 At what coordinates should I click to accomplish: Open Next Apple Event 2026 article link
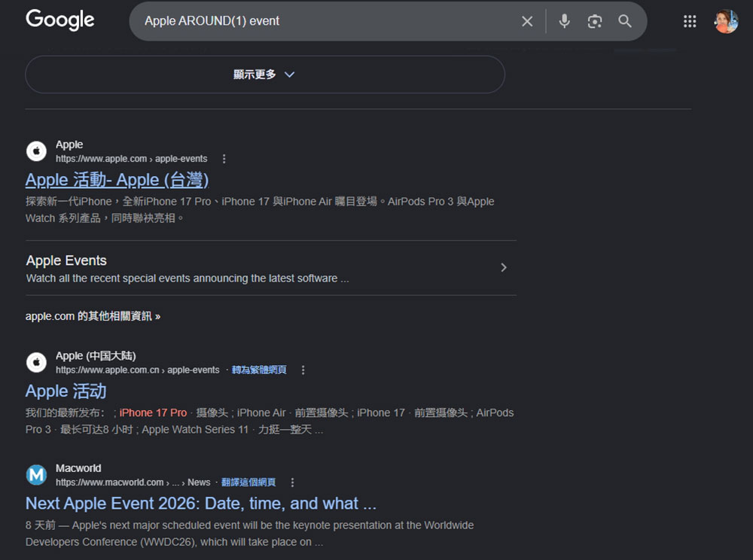point(201,504)
